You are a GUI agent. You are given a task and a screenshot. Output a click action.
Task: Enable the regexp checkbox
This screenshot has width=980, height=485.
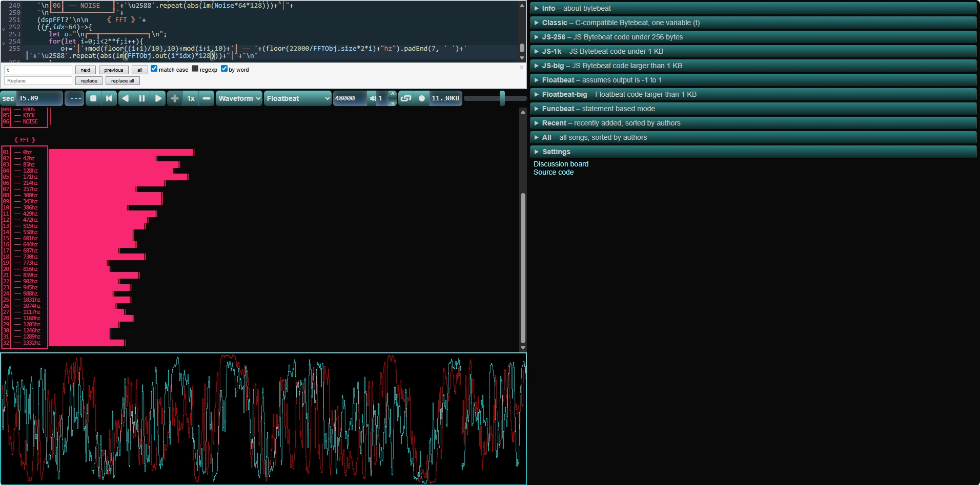click(x=195, y=69)
